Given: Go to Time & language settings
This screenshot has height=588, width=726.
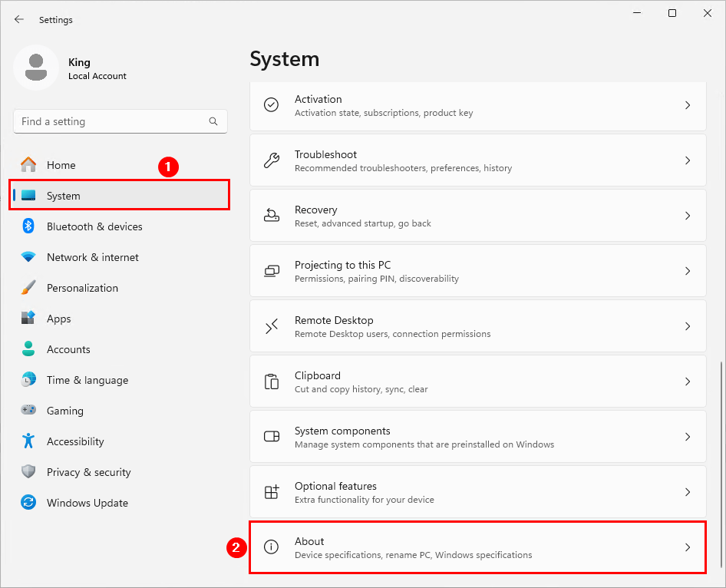Looking at the screenshot, I should (x=87, y=380).
